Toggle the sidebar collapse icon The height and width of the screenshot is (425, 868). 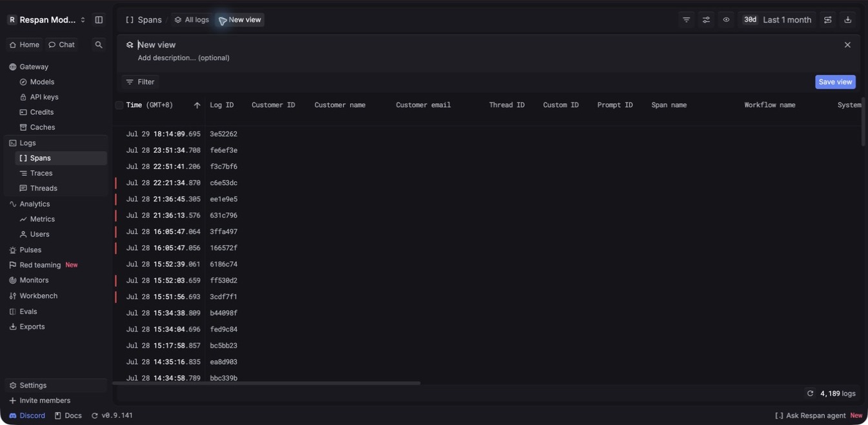coord(99,20)
